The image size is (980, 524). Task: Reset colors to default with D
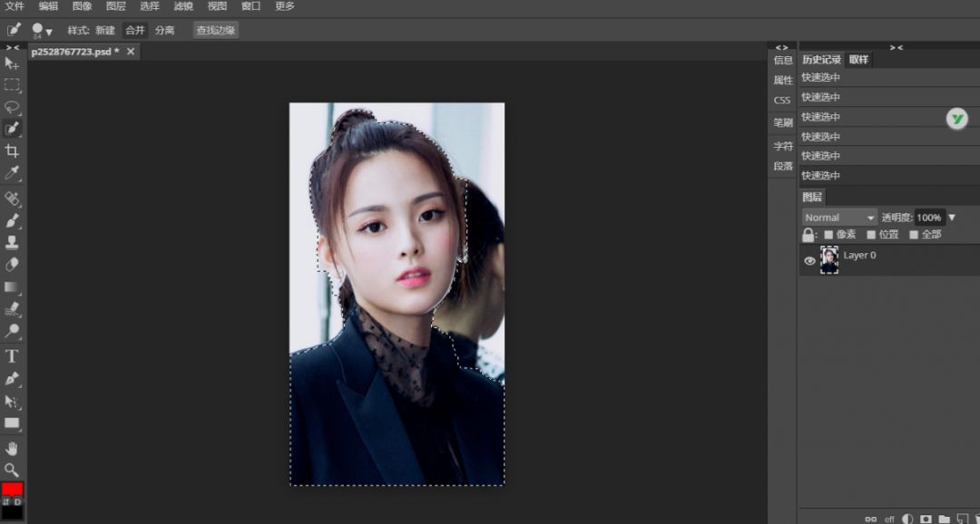click(17, 501)
